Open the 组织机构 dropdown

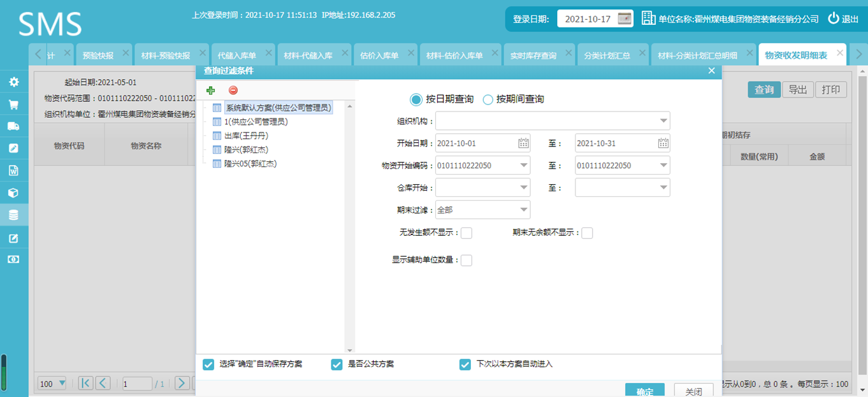coord(663,120)
